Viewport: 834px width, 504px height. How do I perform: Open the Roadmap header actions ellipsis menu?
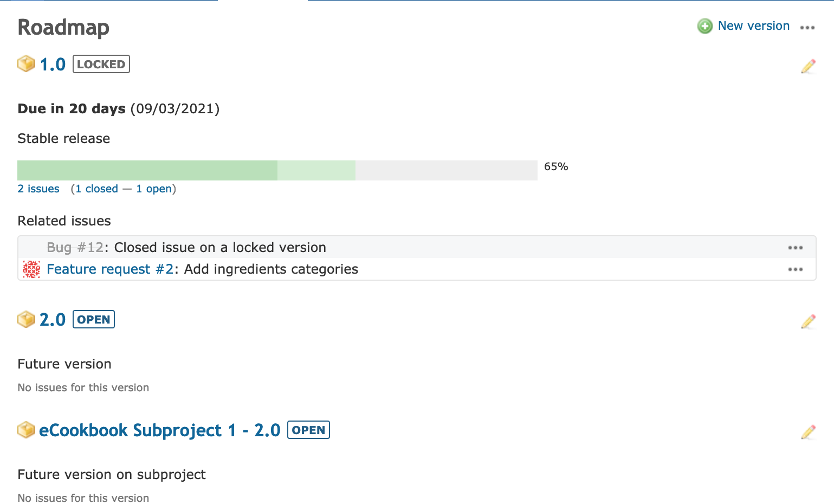click(x=807, y=28)
